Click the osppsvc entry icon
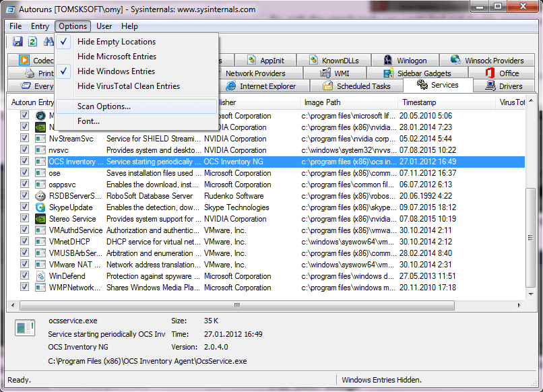The height and width of the screenshot is (392, 543). pyautogui.click(x=40, y=185)
